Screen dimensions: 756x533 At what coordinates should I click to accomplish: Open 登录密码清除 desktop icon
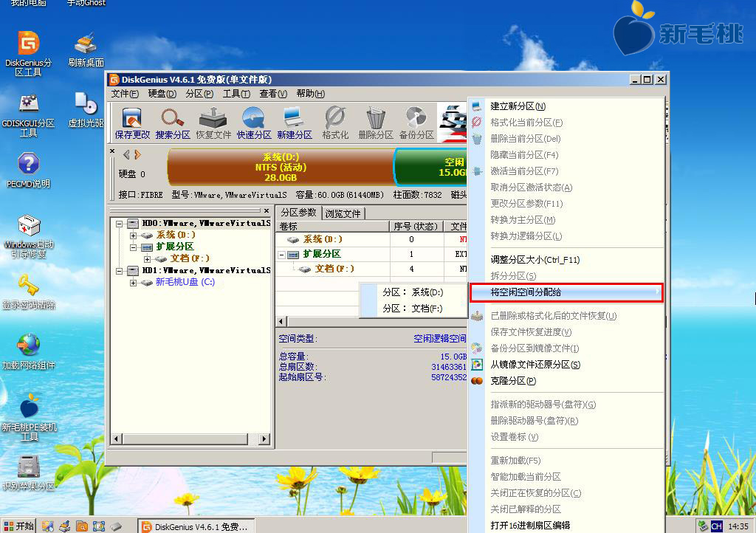29,291
